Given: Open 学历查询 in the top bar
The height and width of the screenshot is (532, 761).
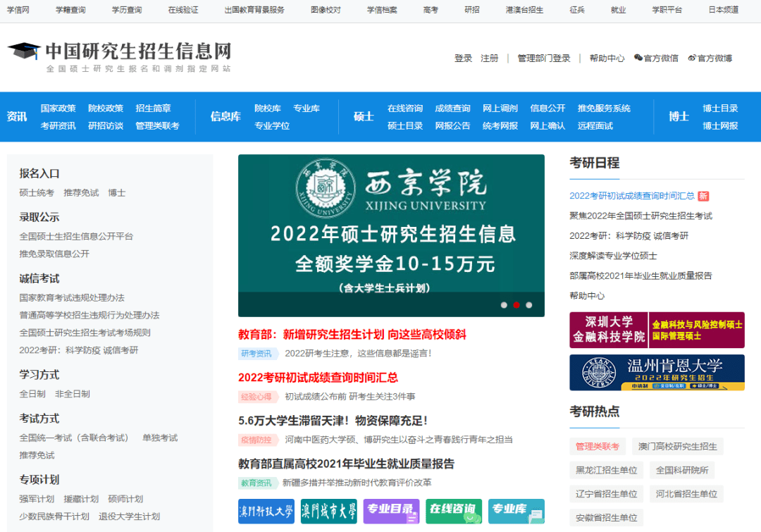Looking at the screenshot, I should [127, 10].
